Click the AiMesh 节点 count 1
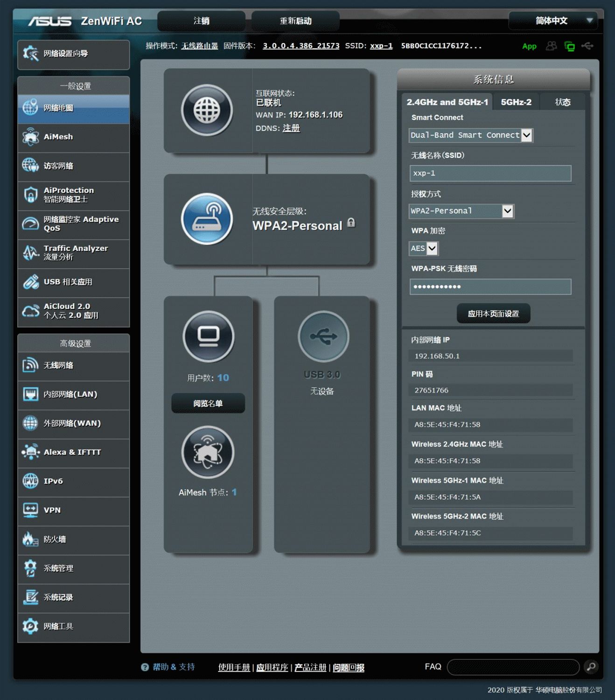 pos(234,492)
